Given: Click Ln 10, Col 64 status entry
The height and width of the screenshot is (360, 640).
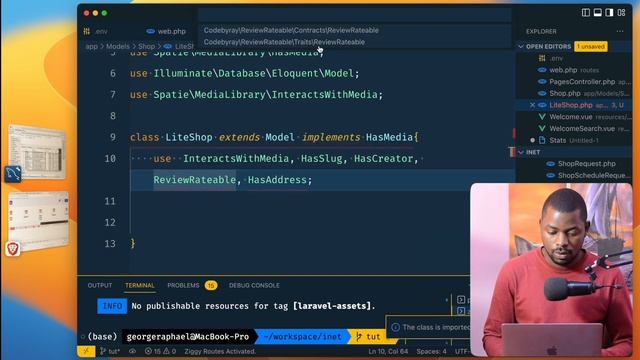Looking at the screenshot, I should pos(388,351).
